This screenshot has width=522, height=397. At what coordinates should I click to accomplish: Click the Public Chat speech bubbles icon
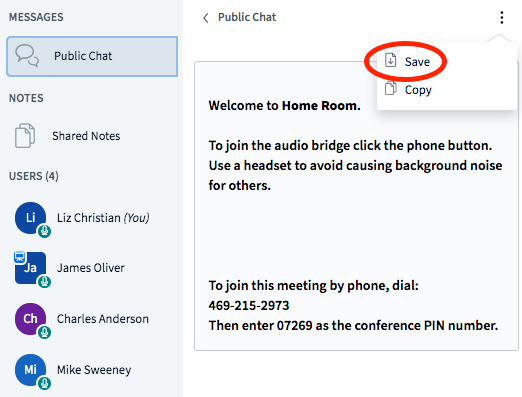27,56
